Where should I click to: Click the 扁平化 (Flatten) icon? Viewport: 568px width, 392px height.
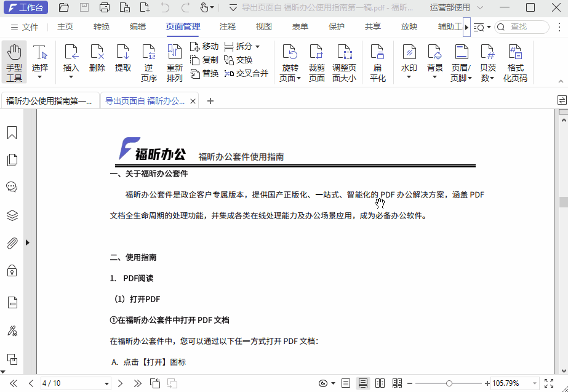[377, 62]
